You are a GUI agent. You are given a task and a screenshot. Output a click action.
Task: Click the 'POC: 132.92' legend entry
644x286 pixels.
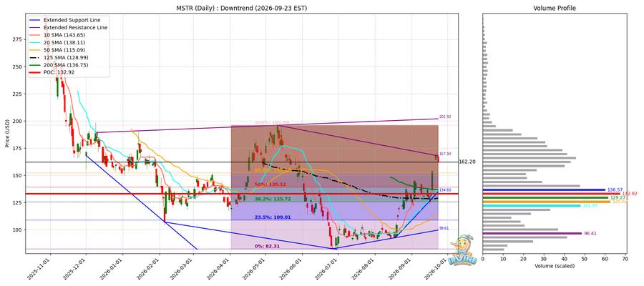(x=52, y=72)
